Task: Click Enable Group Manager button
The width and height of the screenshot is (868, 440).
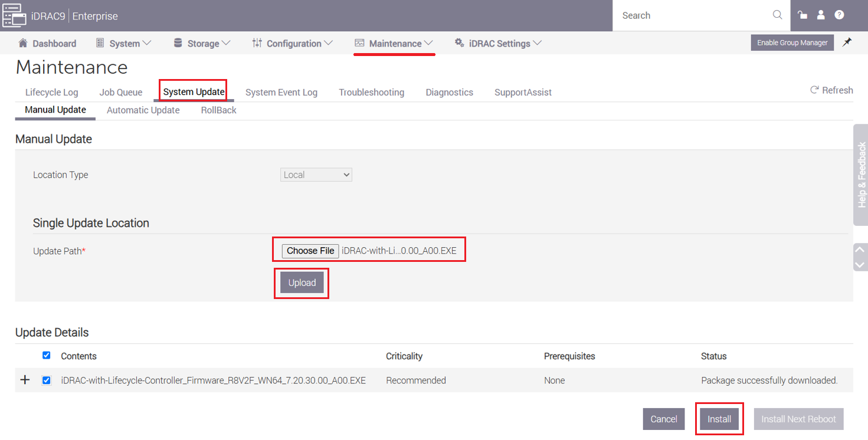Action: tap(792, 42)
